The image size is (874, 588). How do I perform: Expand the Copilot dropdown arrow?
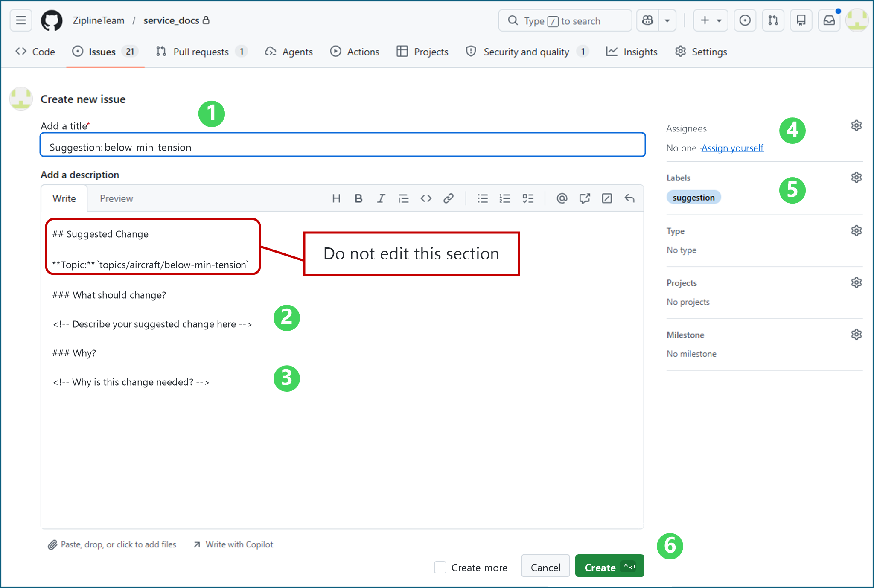click(667, 20)
